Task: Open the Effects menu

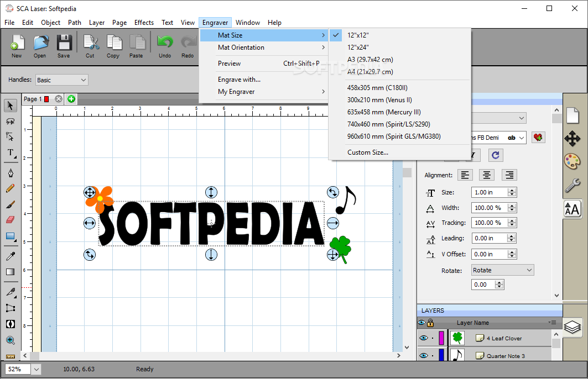Action: pyautogui.click(x=144, y=23)
